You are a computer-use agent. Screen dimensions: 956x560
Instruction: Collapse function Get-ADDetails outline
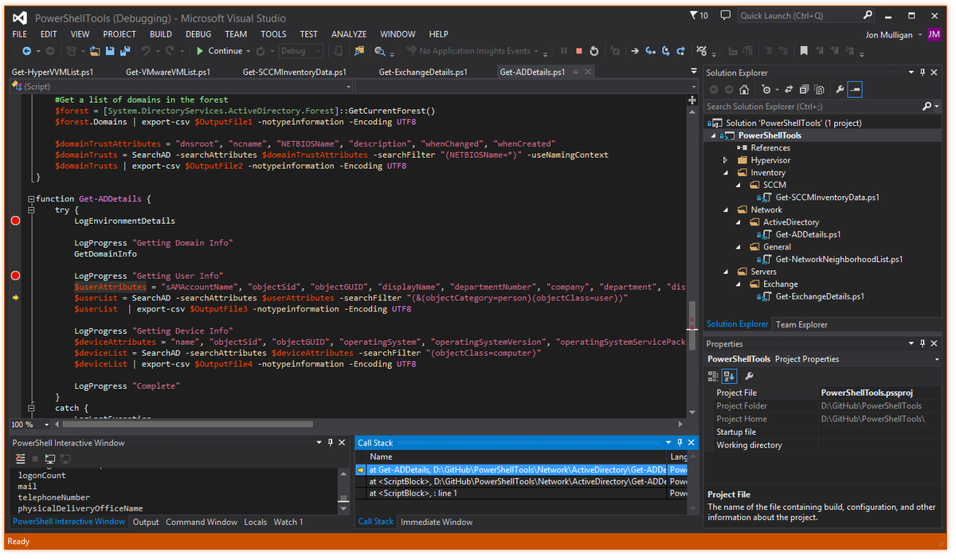30,198
